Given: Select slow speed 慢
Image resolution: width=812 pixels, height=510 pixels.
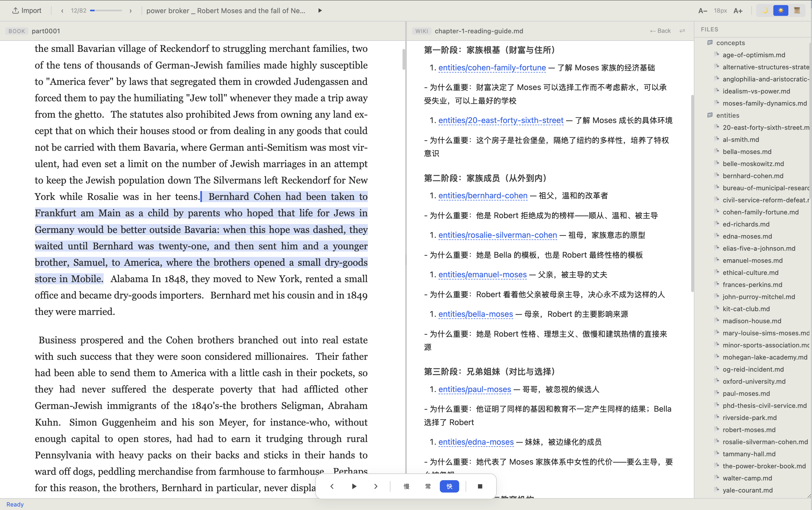Looking at the screenshot, I should [407, 486].
